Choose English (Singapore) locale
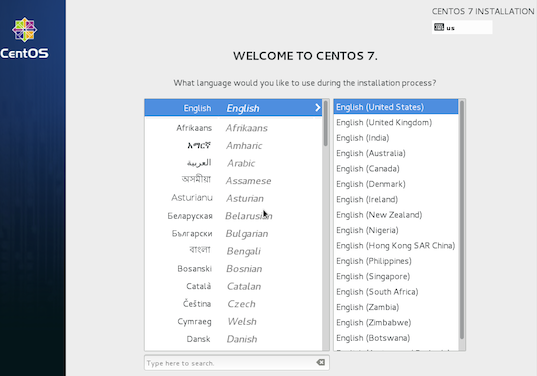The image size is (537, 376). 396,276
